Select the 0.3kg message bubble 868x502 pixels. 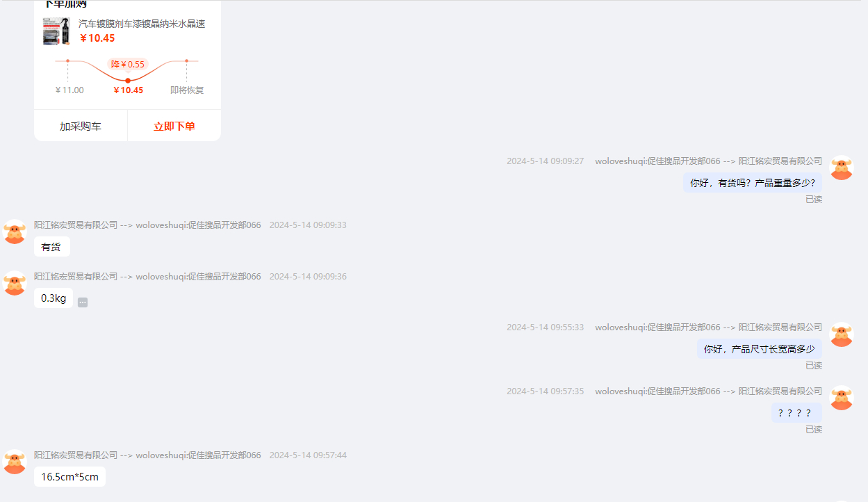pos(54,298)
